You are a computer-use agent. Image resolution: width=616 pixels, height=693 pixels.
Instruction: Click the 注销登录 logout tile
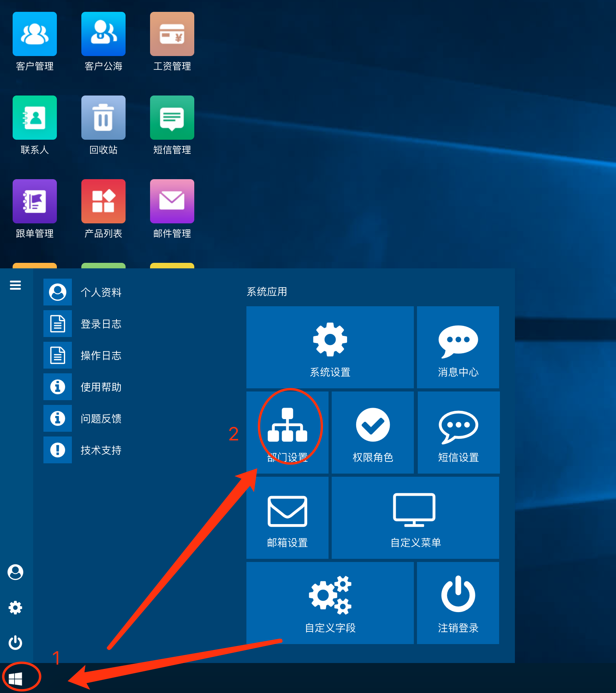coord(458,603)
